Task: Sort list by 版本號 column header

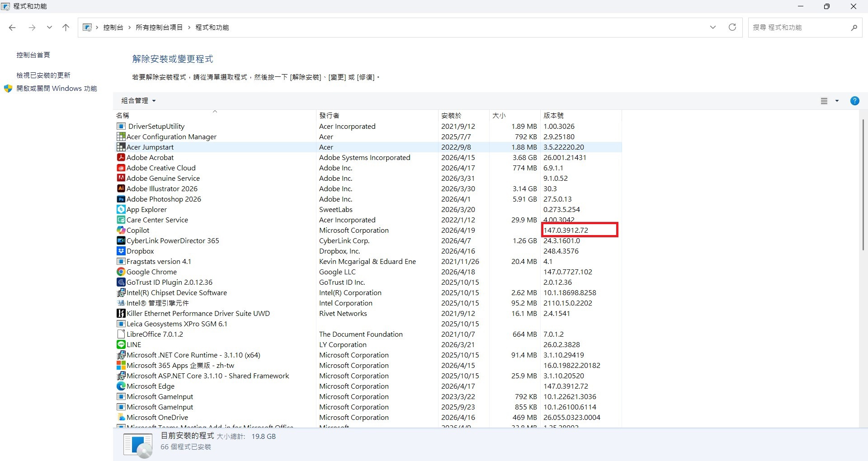Action: point(581,115)
